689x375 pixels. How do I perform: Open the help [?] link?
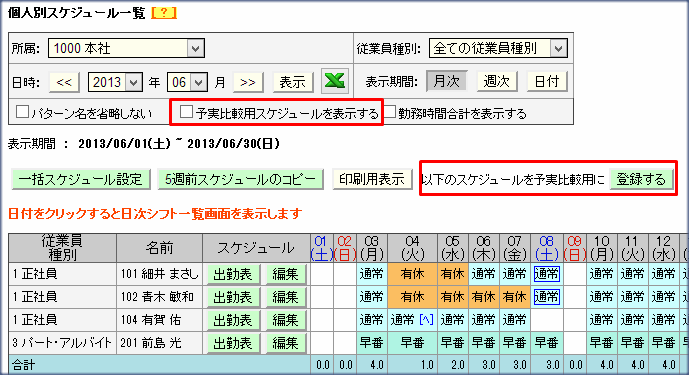[x=163, y=13]
